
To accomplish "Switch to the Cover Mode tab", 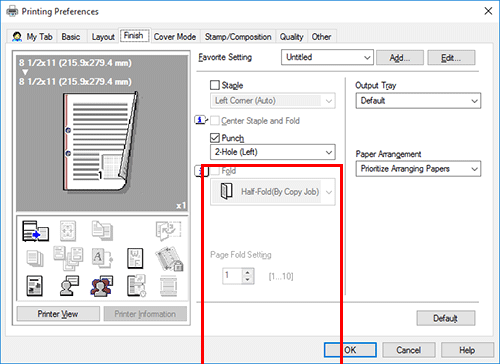I will (175, 37).
